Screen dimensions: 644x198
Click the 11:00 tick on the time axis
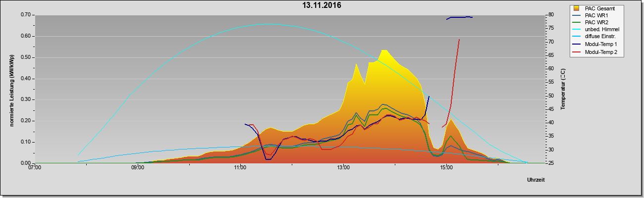coord(240,167)
